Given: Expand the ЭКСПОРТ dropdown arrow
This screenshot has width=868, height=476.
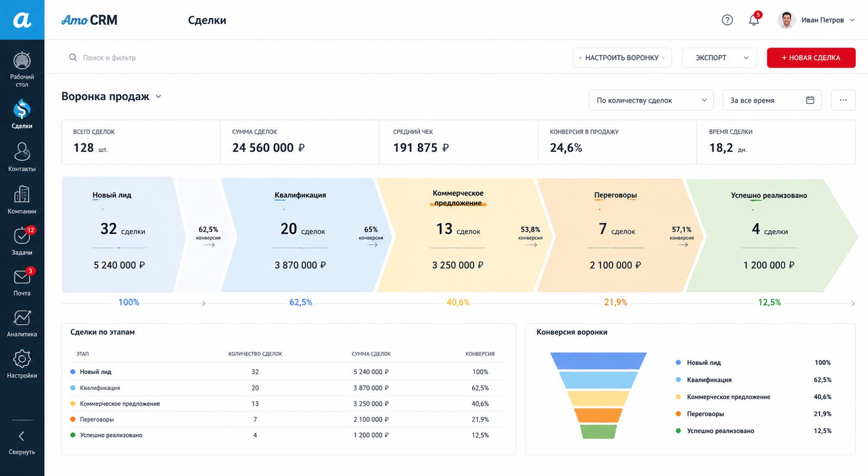Looking at the screenshot, I should (x=746, y=58).
